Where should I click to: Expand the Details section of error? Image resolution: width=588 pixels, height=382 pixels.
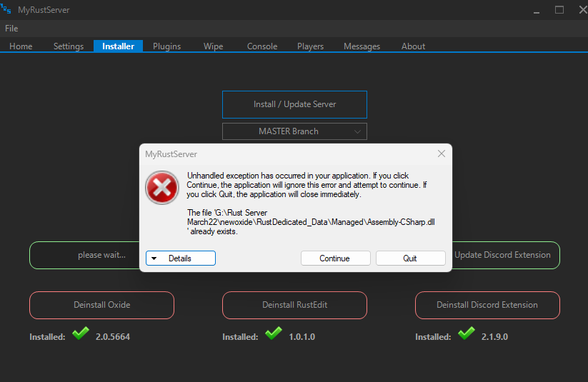pyautogui.click(x=180, y=258)
